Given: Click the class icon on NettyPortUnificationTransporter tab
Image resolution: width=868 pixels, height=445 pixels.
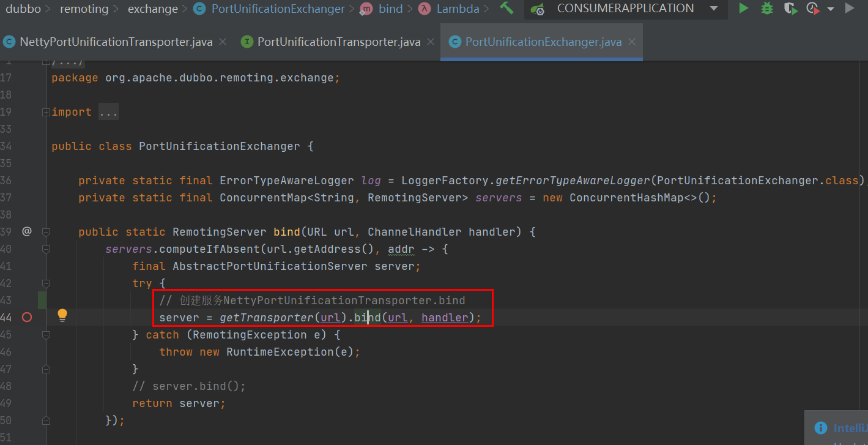Looking at the screenshot, I should click(9, 42).
